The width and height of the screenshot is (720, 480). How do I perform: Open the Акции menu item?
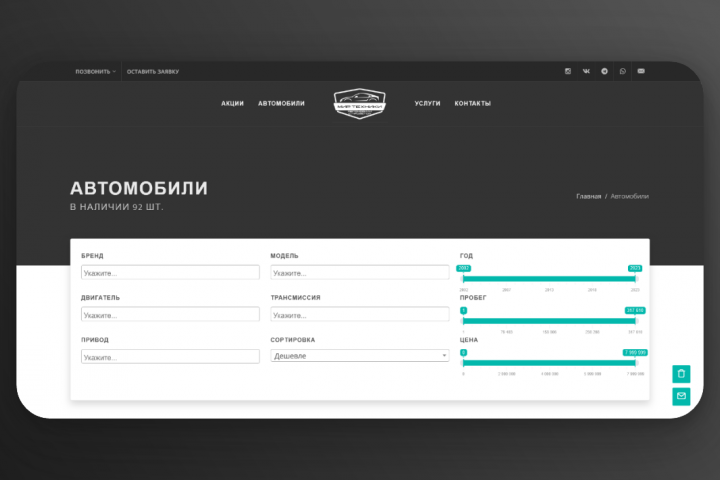pyautogui.click(x=232, y=104)
